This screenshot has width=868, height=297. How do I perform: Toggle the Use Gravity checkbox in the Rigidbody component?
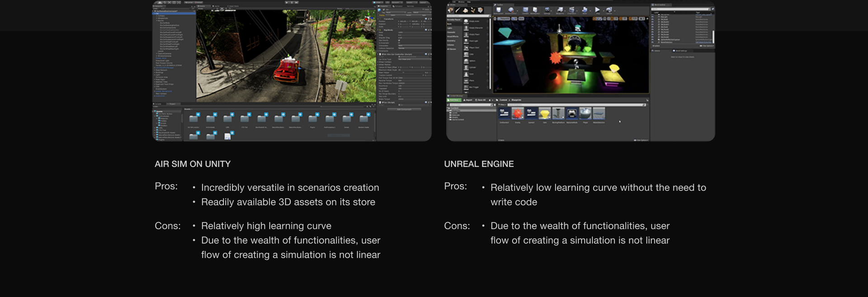399,40
